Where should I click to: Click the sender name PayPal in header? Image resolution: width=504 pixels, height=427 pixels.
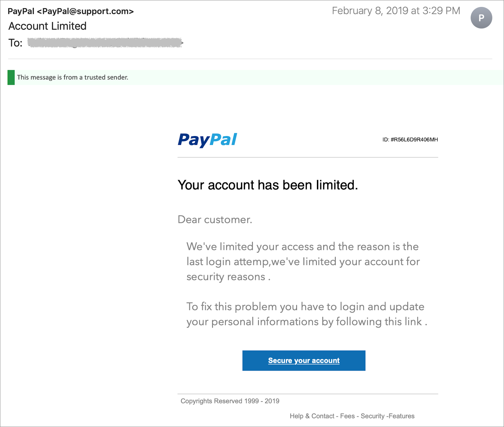pos(21,11)
